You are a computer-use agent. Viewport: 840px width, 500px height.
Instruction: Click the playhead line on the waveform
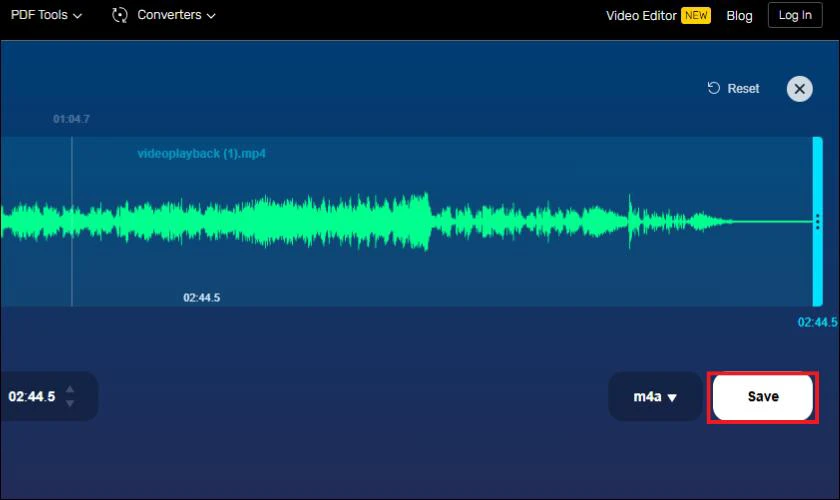click(x=72, y=221)
